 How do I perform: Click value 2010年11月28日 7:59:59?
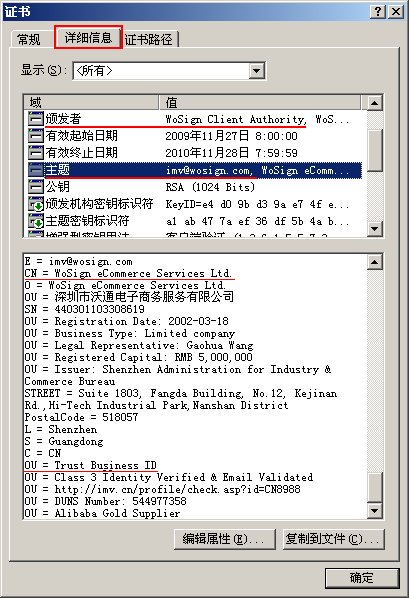(x=231, y=153)
